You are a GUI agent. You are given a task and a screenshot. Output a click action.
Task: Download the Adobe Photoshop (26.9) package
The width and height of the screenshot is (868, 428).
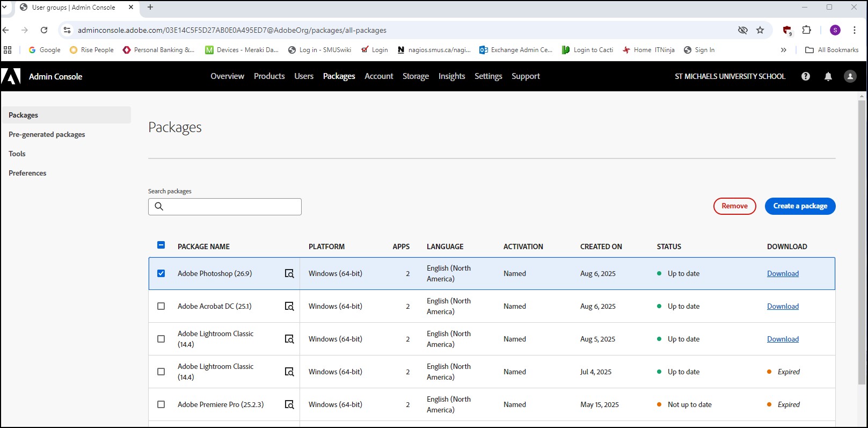[783, 273]
